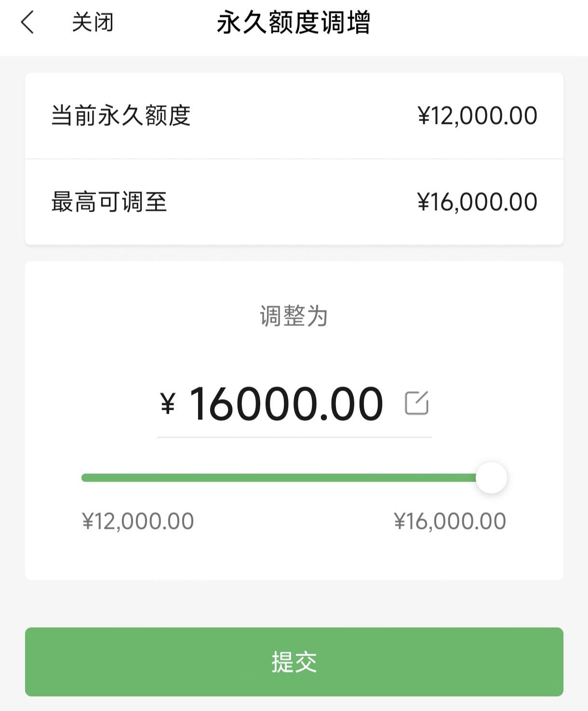Tap the ¥16,000.00 value in 最高可调至 row

click(x=477, y=201)
